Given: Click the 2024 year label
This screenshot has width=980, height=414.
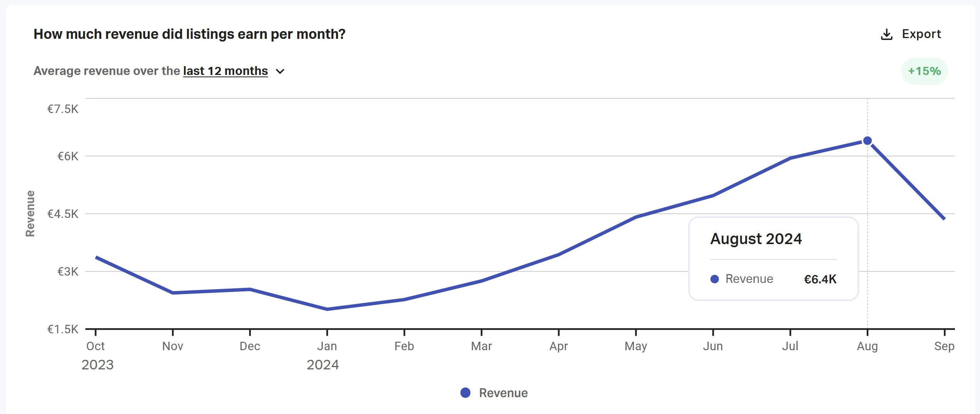Looking at the screenshot, I should click(x=323, y=364).
